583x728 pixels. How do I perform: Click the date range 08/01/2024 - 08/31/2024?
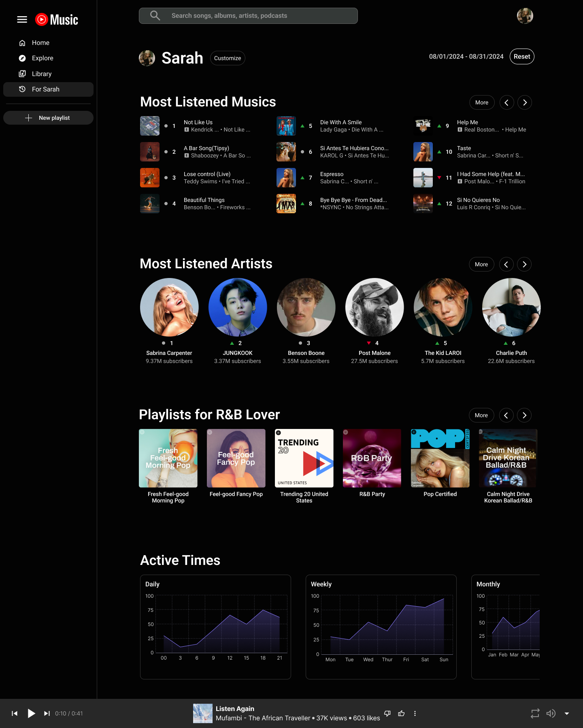(x=466, y=57)
